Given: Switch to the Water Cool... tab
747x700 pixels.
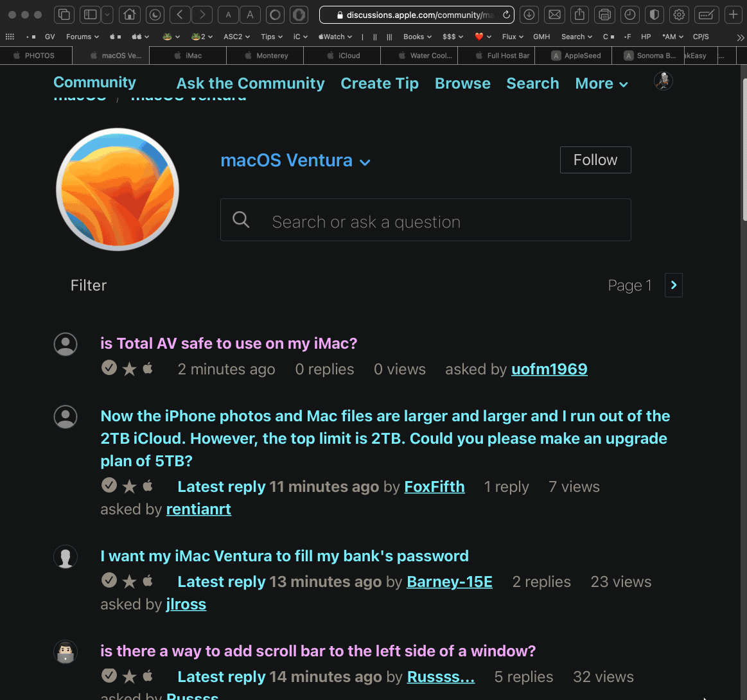Looking at the screenshot, I should tap(419, 56).
